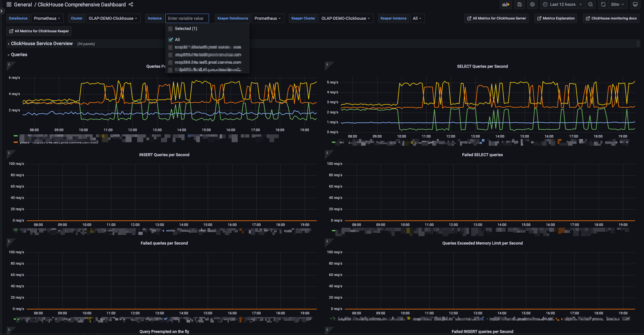
Task: Toggle the Selected (1) checkbox
Action: click(x=171, y=28)
